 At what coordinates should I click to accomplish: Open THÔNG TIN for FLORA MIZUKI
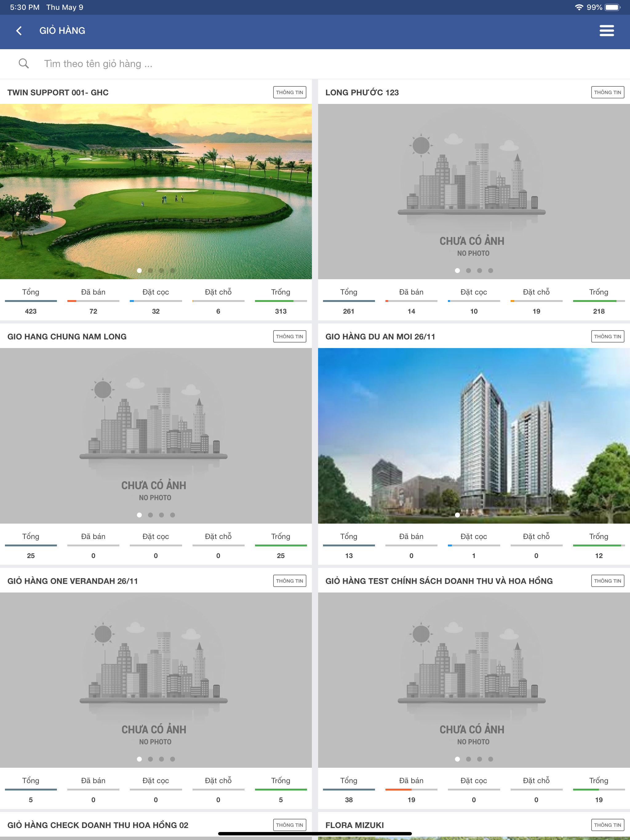pos(608,825)
